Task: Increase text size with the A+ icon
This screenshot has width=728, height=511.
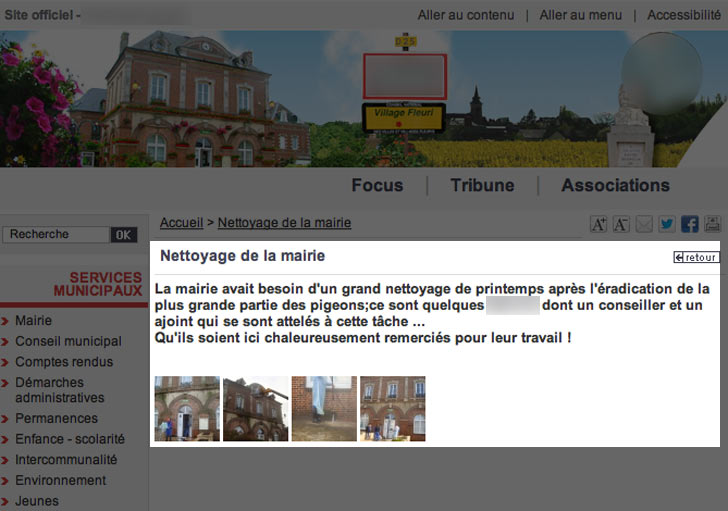Action: (x=598, y=224)
